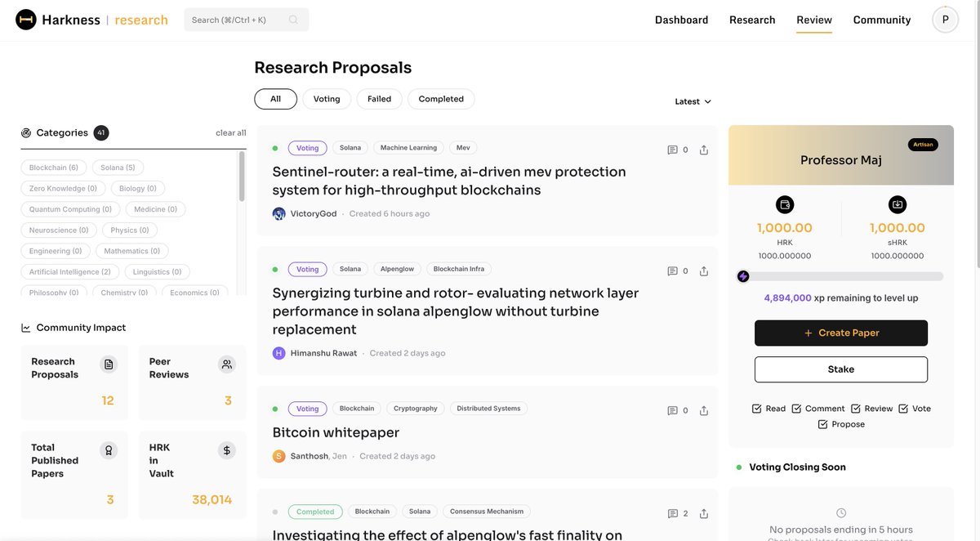Toggle the Vote checkbox
980x541 pixels.
pyautogui.click(x=903, y=409)
